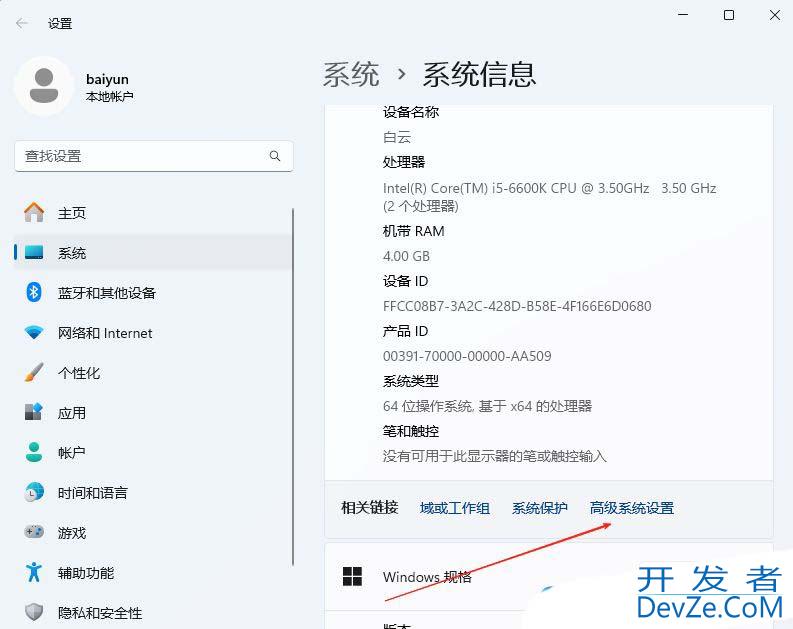Minimize the Settings window
Screen dimensions: 793x629
click(683, 15)
